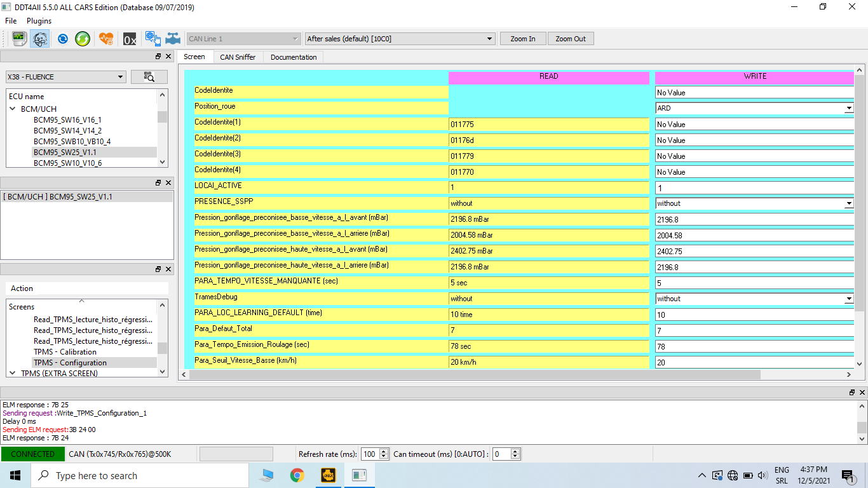Open the File menu
Viewport: 868px width, 488px height.
[11, 21]
